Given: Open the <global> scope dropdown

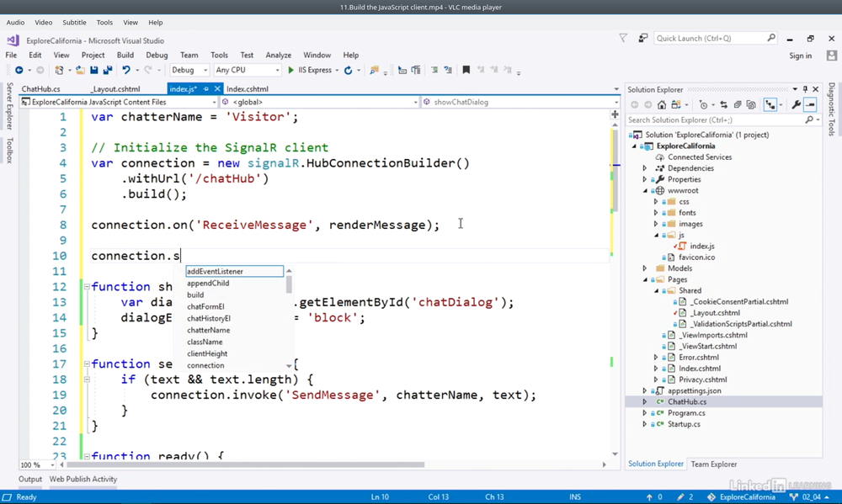Looking at the screenshot, I should point(319,102).
